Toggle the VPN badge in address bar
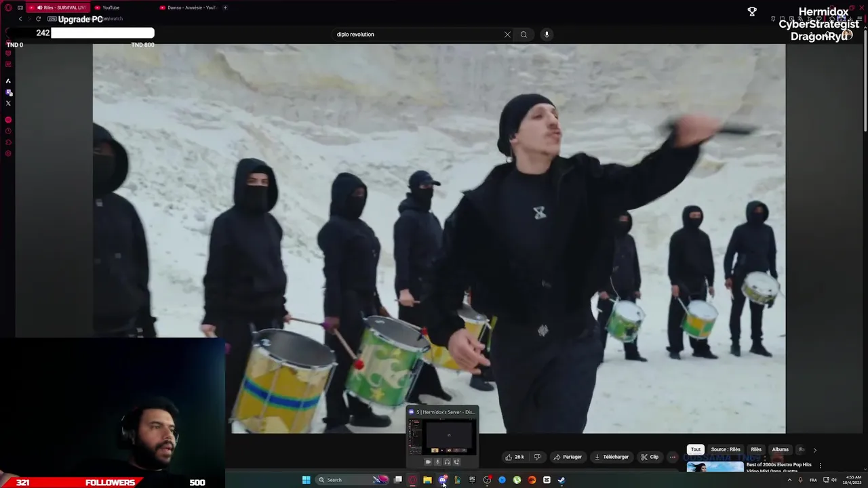868x488 pixels. coord(52,19)
